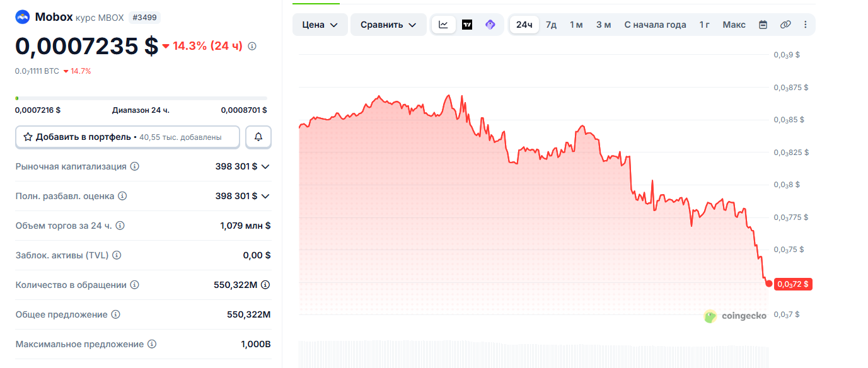868x368 pixels.
Task: Open the Цена dropdown
Action: (320, 25)
